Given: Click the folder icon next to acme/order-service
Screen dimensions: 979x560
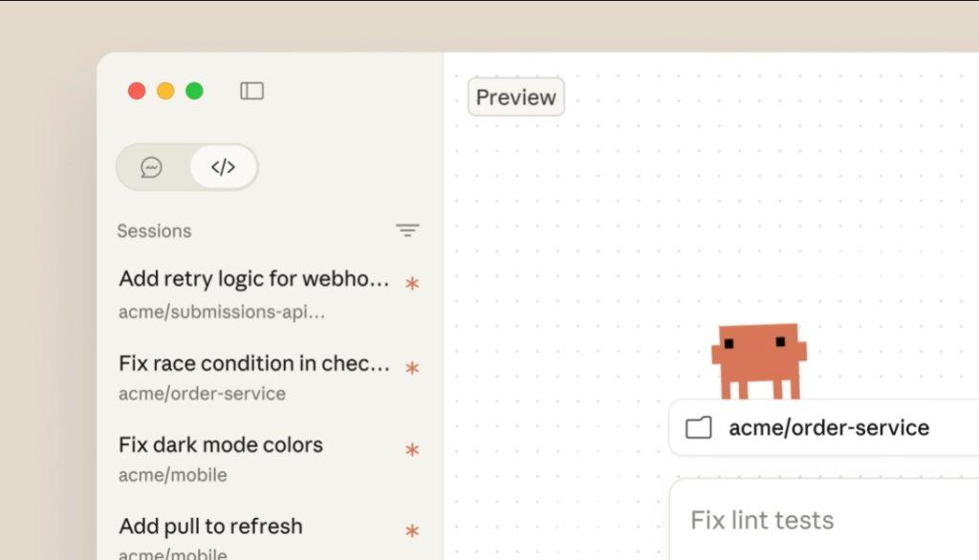Looking at the screenshot, I should (699, 427).
